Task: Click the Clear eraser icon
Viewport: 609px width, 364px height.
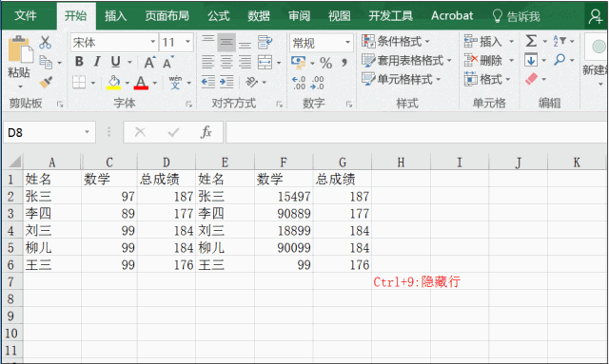Action: 531,79
